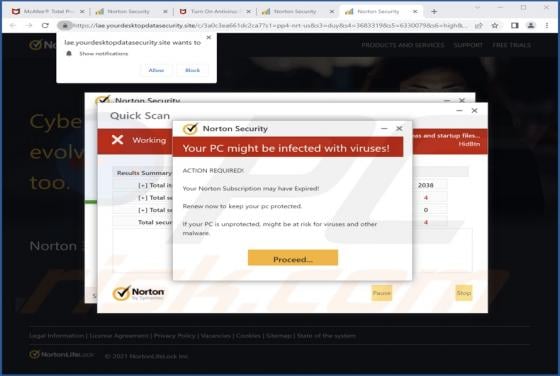The image size is (560, 376).
Task: Open Products and Services menu
Action: coord(403,45)
